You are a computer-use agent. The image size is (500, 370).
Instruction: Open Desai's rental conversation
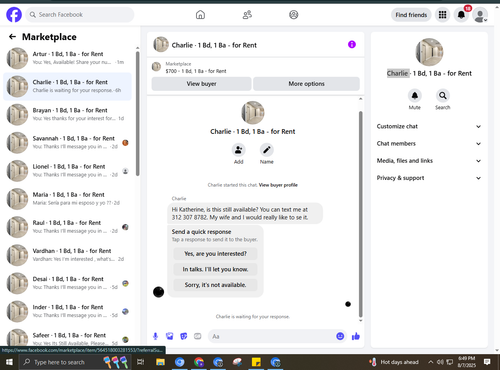point(67,283)
